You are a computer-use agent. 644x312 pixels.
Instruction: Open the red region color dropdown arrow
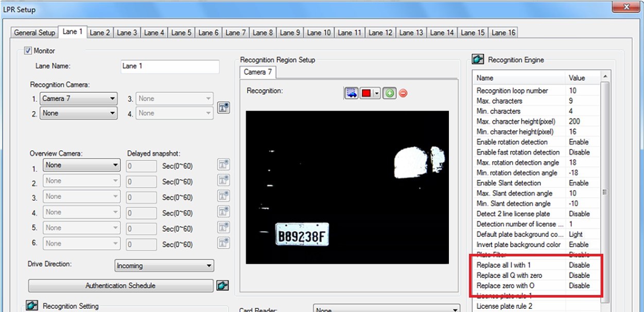[377, 93]
